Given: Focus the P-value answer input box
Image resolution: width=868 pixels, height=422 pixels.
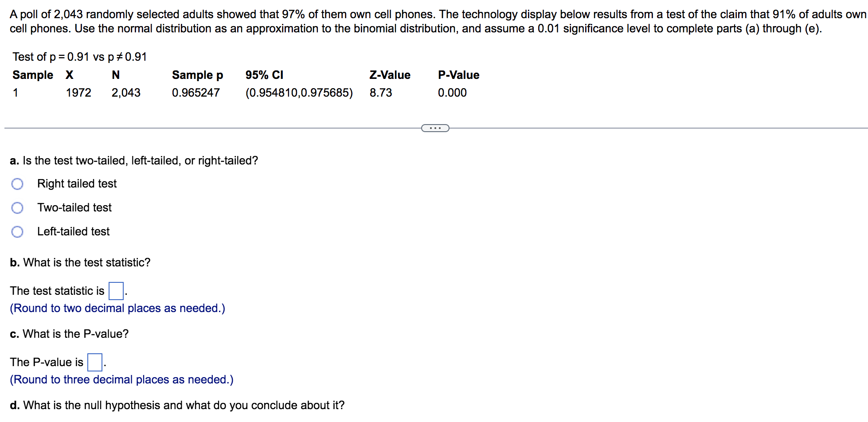Looking at the screenshot, I should click(x=95, y=363).
